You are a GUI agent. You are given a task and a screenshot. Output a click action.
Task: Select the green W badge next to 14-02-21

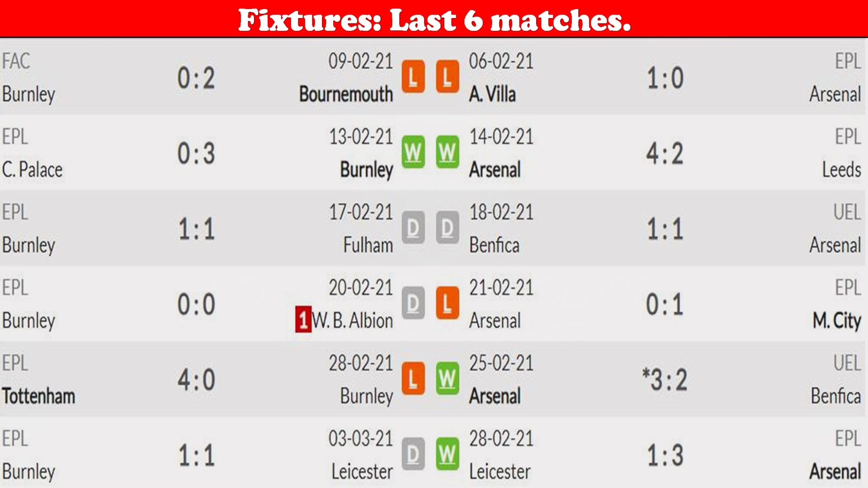click(448, 152)
